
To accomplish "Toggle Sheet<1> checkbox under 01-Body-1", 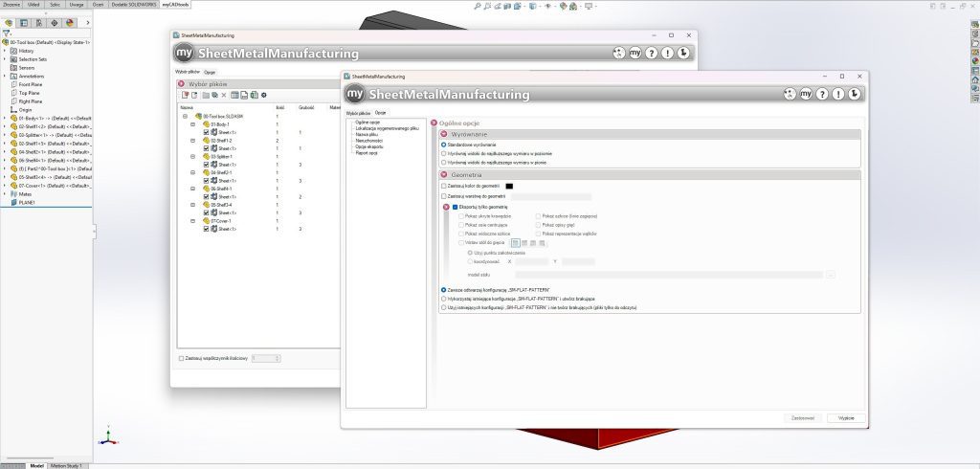I will click(207, 133).
